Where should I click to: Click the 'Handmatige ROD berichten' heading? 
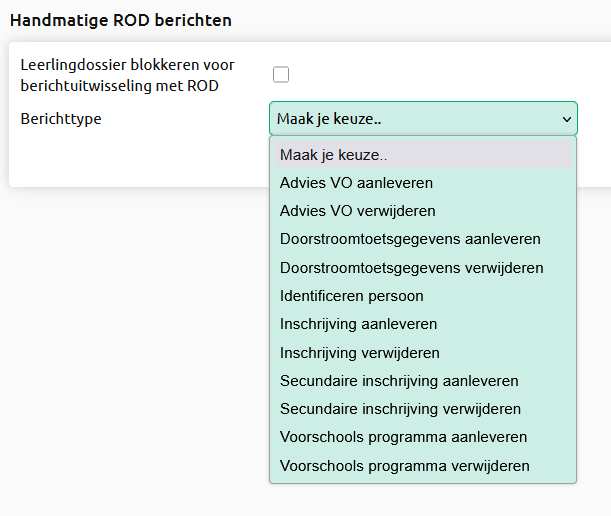coord(121,20)
